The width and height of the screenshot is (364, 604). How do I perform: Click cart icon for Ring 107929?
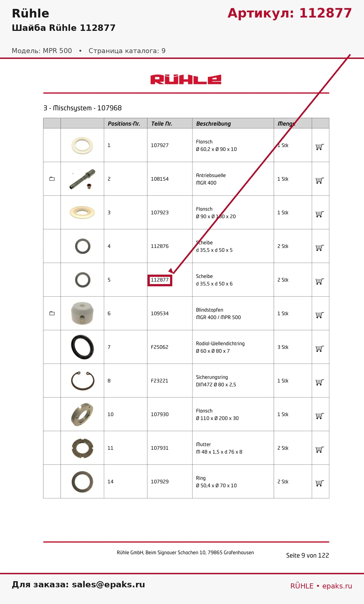coord(320,483)
